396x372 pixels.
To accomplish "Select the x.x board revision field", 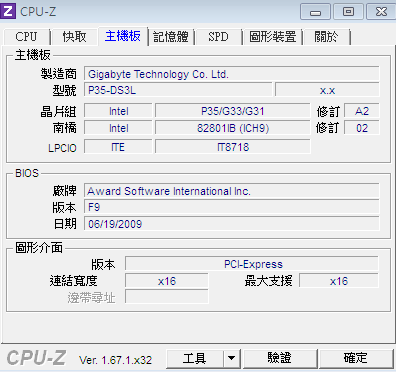I will tap(327, 90).
